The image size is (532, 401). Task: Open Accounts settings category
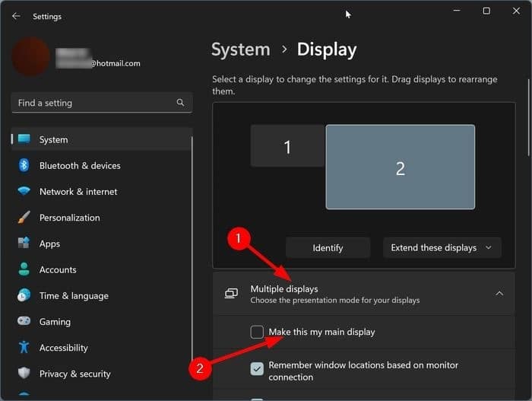pyautogui.click(x=102, y=269)
